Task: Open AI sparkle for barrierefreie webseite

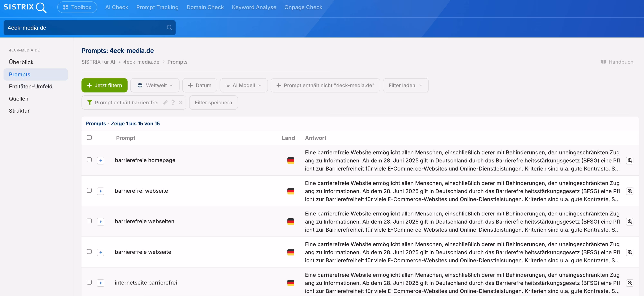Action: pos(100,252)
